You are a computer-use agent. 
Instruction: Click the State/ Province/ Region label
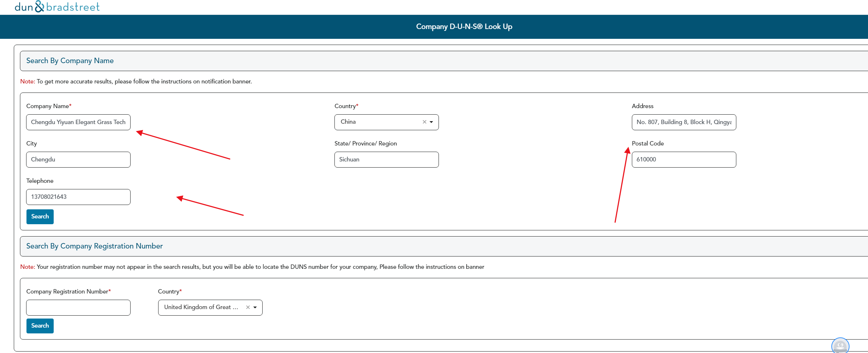[x=366, y=143]
